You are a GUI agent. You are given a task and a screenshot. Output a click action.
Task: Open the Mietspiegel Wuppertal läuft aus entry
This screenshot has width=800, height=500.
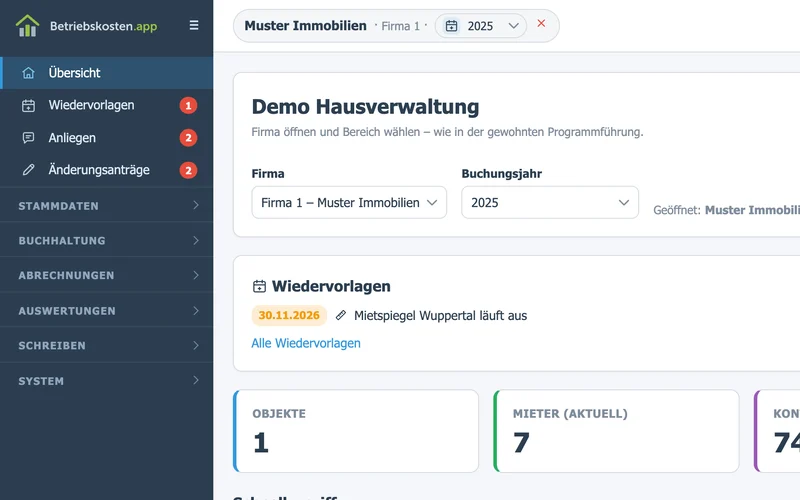[x=440, y=316]
